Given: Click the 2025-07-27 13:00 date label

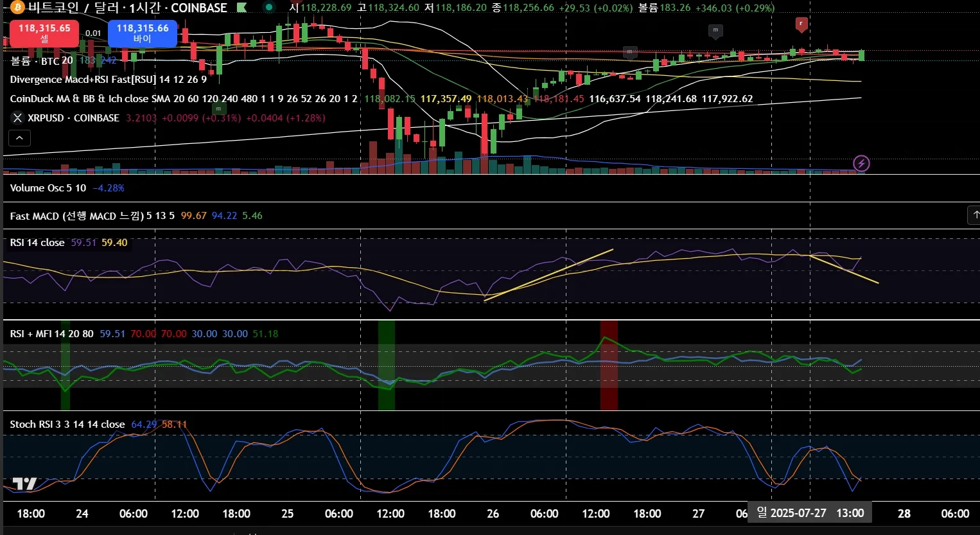Looking at the screenshot, I should [810, 513].
